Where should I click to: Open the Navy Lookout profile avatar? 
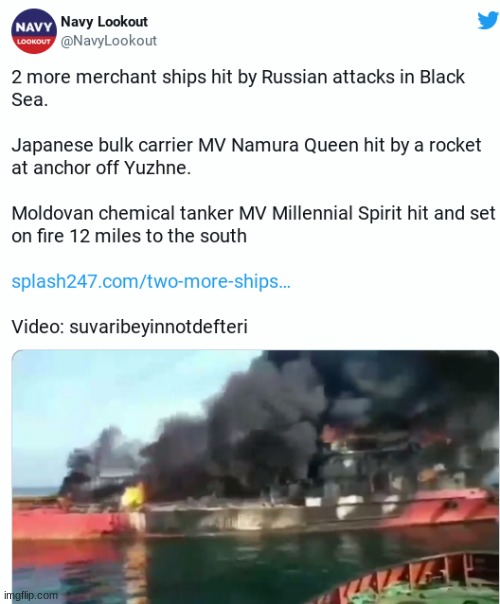(x=34, y=31)
